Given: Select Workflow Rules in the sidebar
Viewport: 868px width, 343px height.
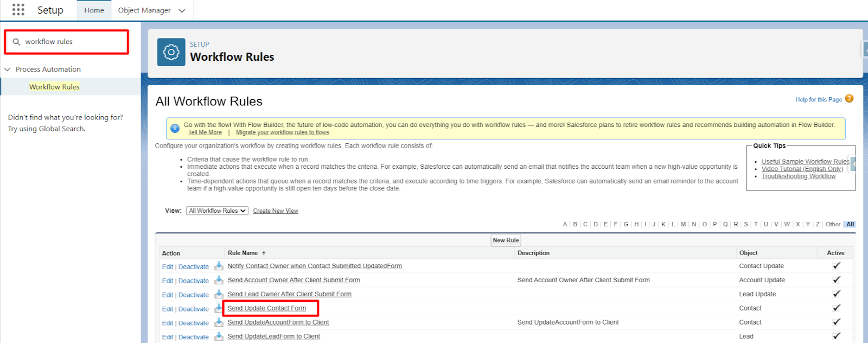Looking at the screenshot, I should [54, 87].
